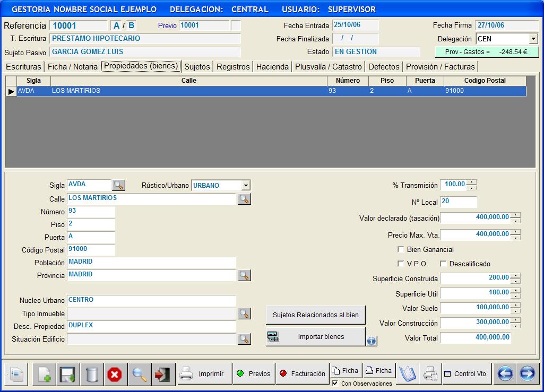Select LOS MARTIRIOS cell in the table
544x392 pixels.
tap(189, 91)
